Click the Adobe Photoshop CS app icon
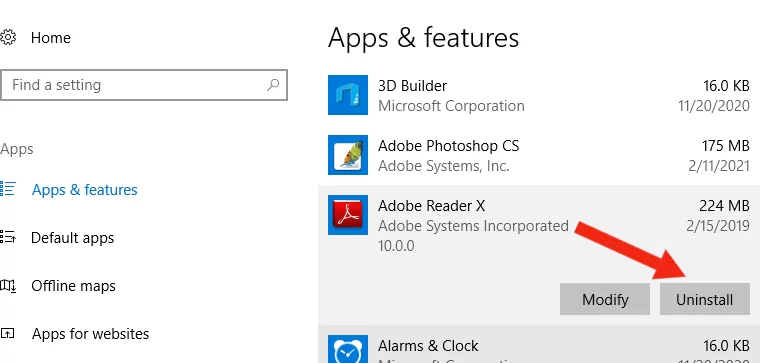 pos(348,155)
